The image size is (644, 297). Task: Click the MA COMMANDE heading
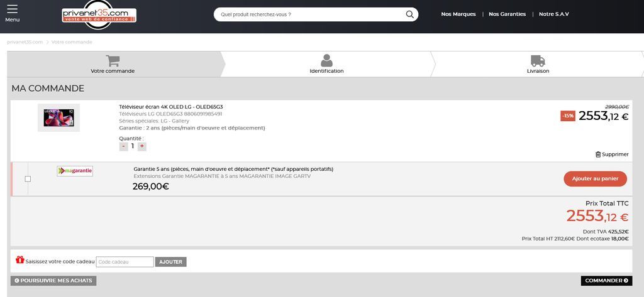coord(48,88)
